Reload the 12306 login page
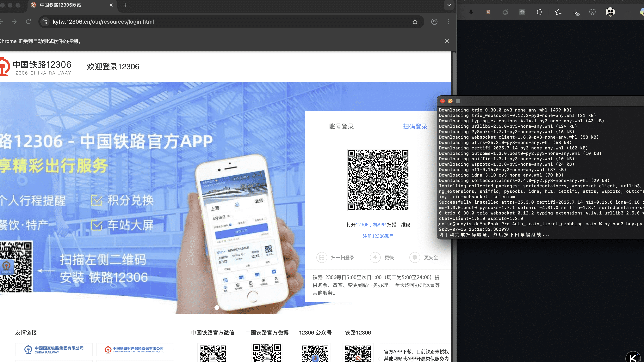The image size is (644, 362). click(x=28, y=22)
